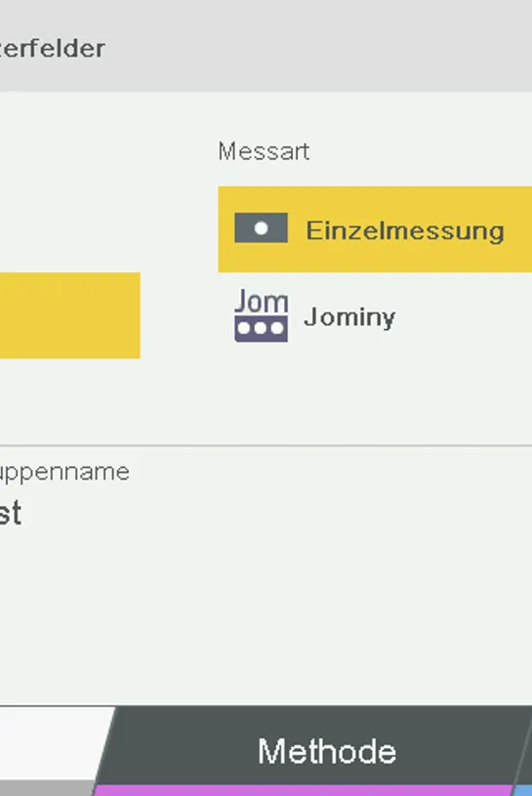
Task: Select the Jominy measurement type row
Action: 375,315
